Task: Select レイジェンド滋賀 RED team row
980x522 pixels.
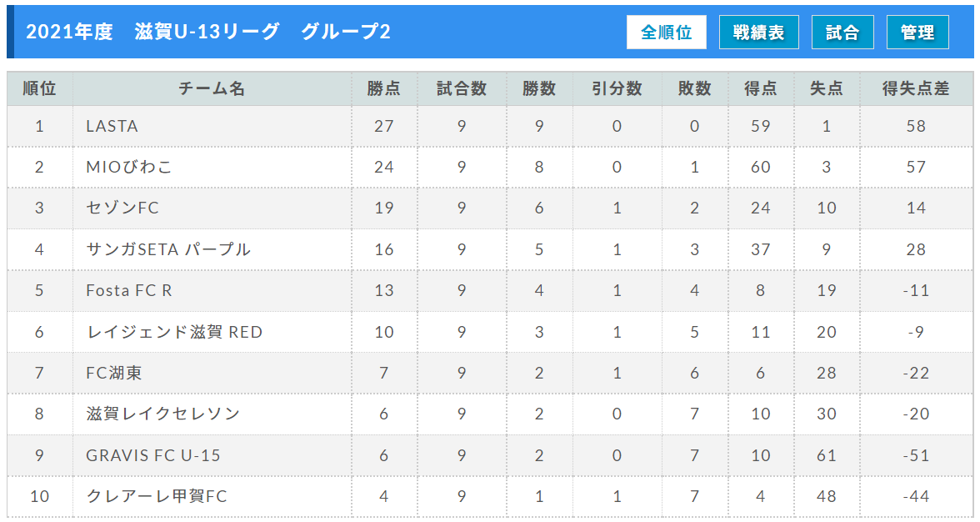Action: tap(490, 331)
